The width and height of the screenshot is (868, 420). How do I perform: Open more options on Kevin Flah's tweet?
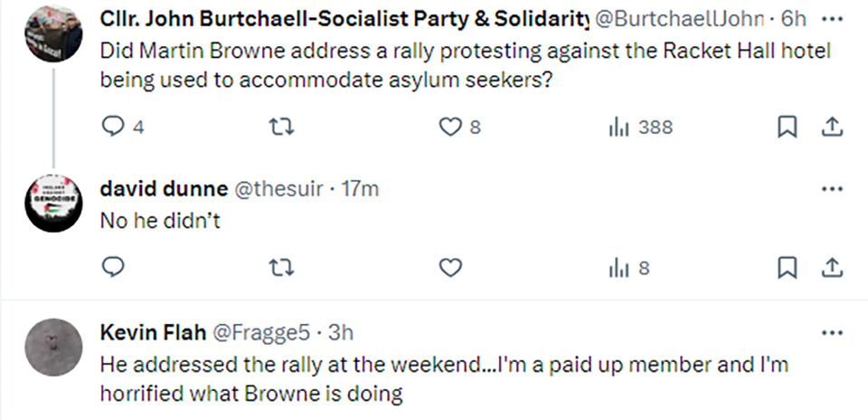click(x=831, y=332)
